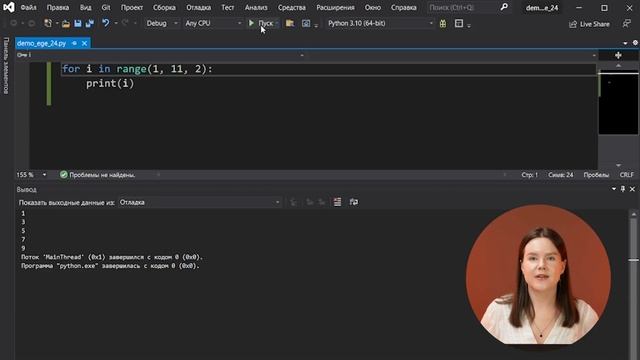Viewport: 640px width, 360px height.
Task: Pin the demo_ege_24.py tab
Action: pyautogui.click(x=74, y=43)
